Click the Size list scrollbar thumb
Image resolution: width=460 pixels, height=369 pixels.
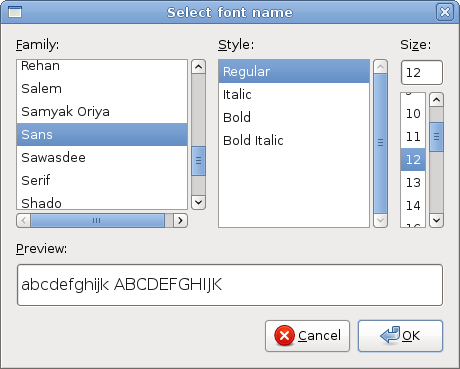[436, 137]
